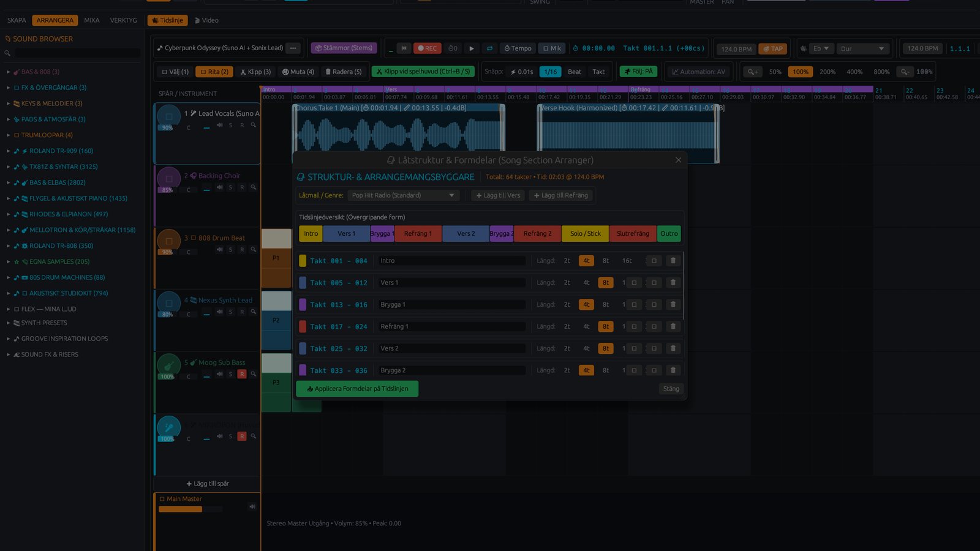Delete the Intro section with its trash icon
The width and height of the screenshot is (980, 551).
[673, 261]
